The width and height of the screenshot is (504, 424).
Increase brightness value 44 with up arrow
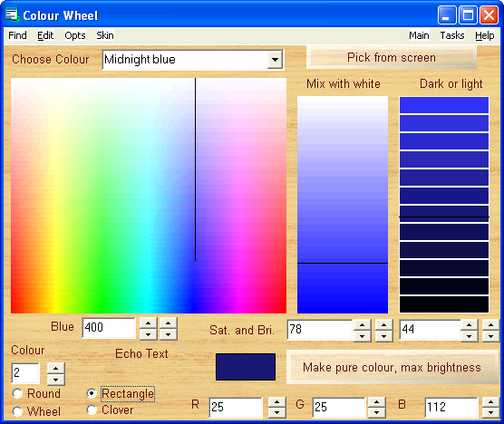(x=470, y=325)
